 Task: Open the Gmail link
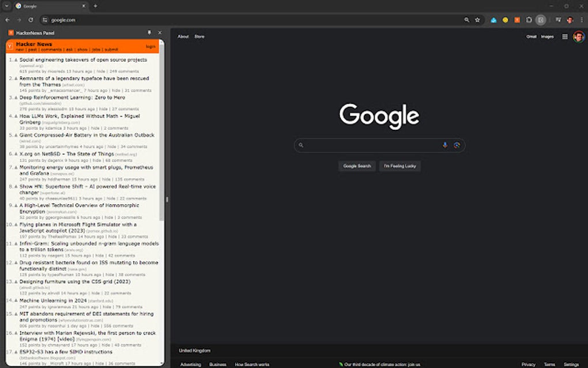[x=533, y=36]
